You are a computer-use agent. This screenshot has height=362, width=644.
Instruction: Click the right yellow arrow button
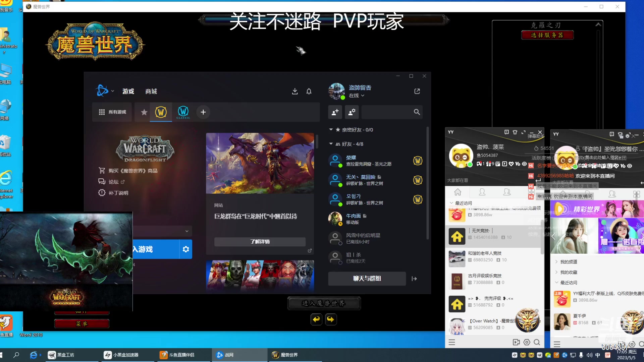(330, 319)
